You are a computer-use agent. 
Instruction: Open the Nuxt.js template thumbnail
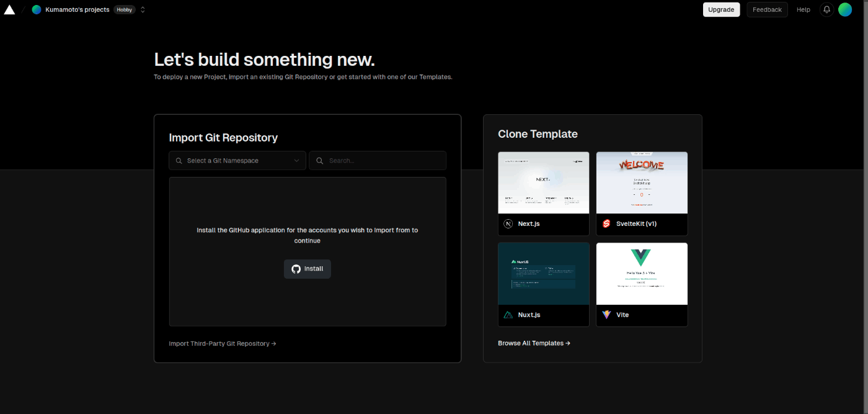(544, 274)
